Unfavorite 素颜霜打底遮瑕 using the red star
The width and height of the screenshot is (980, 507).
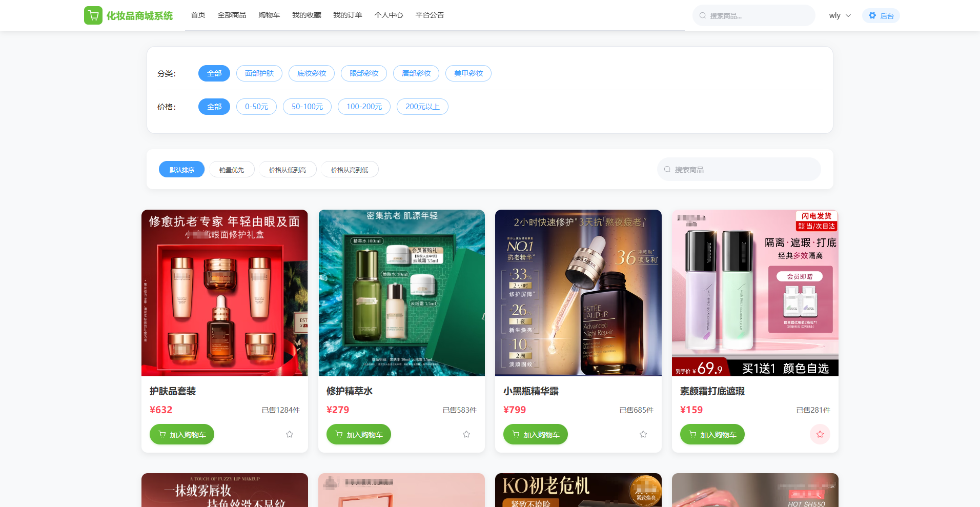point(820,434)
